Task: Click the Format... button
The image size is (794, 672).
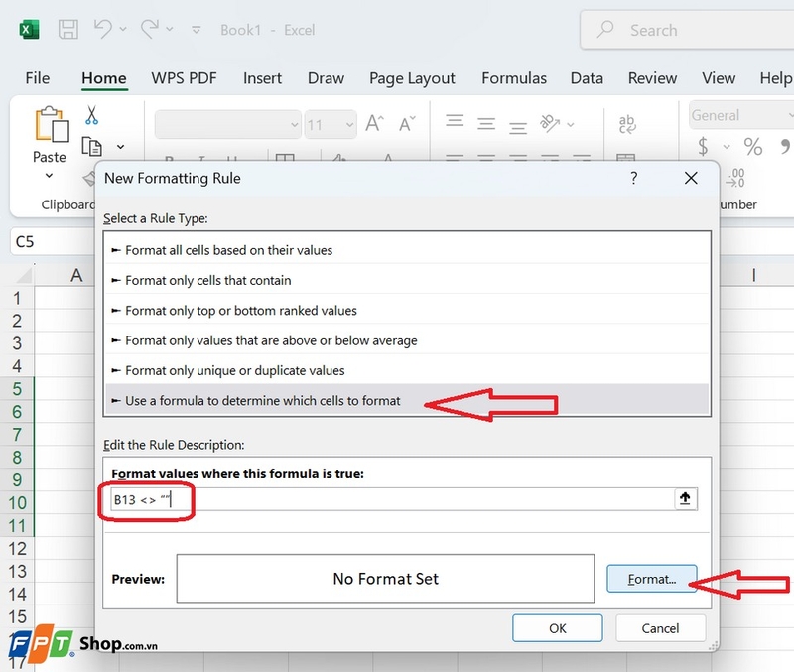Action: point(652,579)
